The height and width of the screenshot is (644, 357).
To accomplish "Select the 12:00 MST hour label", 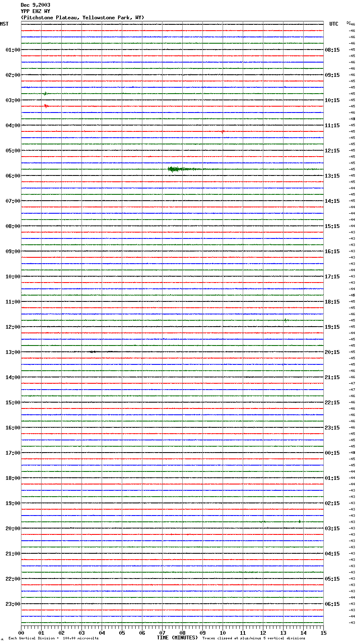I will [x=13, y=327].
